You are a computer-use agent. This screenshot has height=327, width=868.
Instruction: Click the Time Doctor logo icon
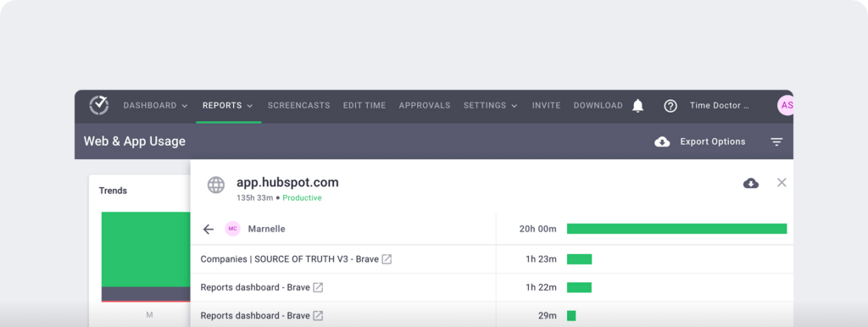(x=99, y=105)
